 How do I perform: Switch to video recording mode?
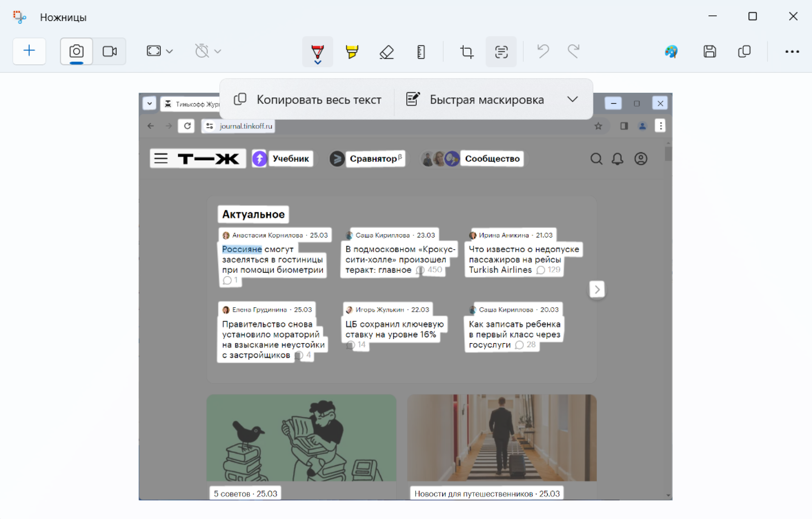pyautogui.click(x=110, y=51)
